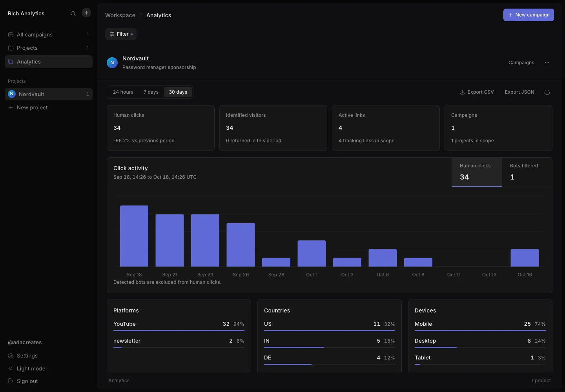This screenshot has height=392, width=565.
Task: Click YouTube row in Platforms
Action: 179,325
